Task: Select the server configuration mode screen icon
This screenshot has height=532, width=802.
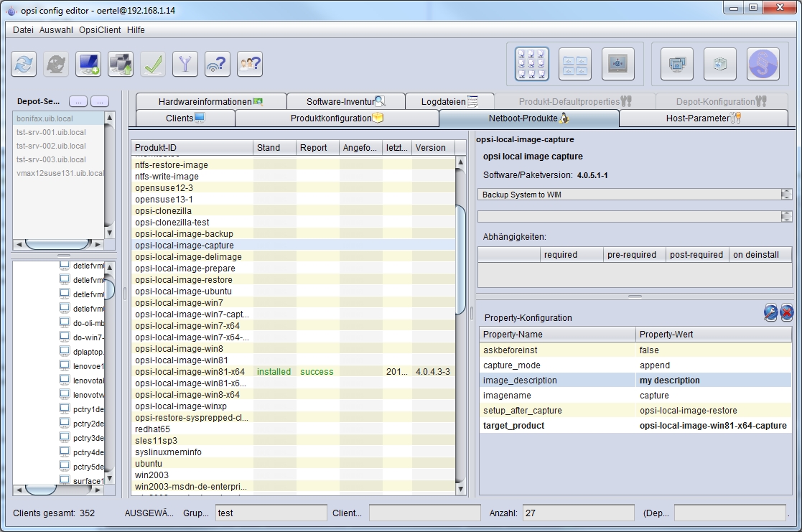Action: [x=618, y=64]
